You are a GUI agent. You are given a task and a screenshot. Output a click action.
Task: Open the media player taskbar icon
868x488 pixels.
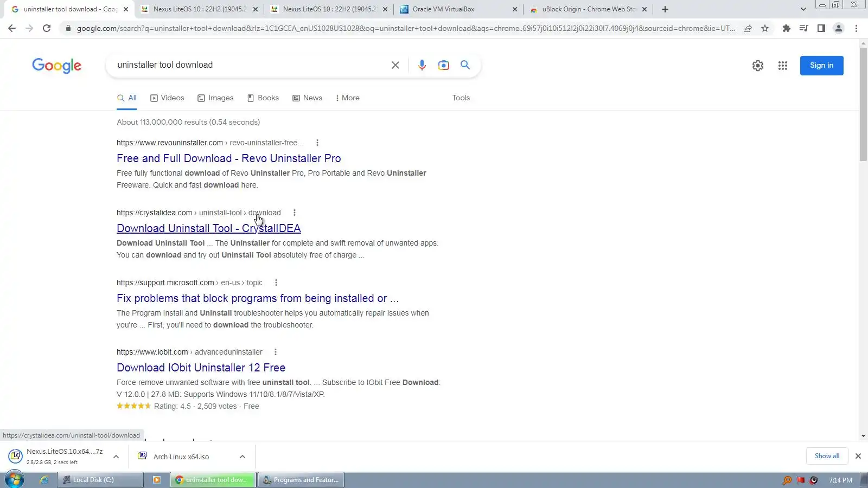(157, 480)
